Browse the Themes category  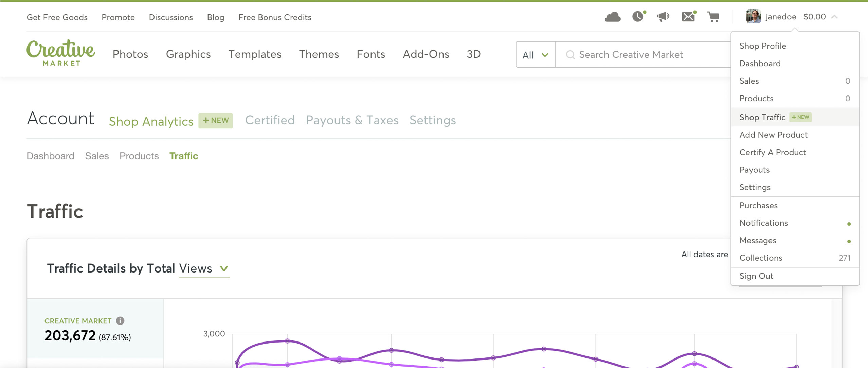pos(319,54)
